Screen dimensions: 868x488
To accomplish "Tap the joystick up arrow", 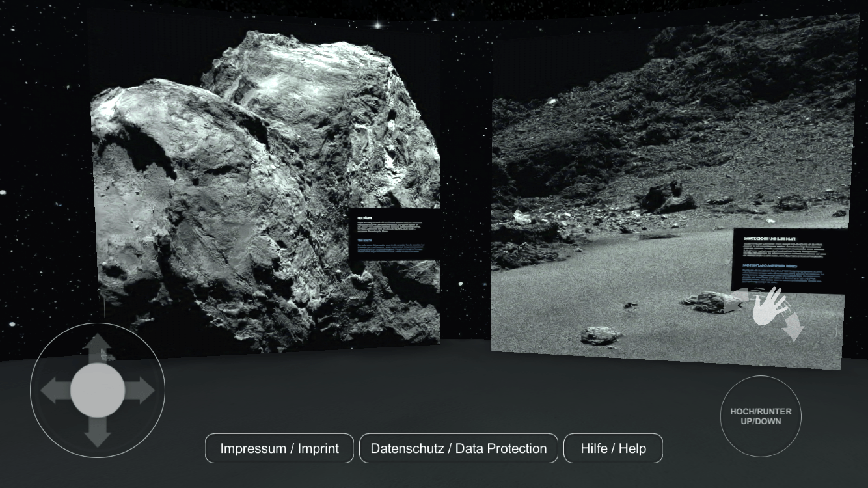I will click(x=98, y=349).
